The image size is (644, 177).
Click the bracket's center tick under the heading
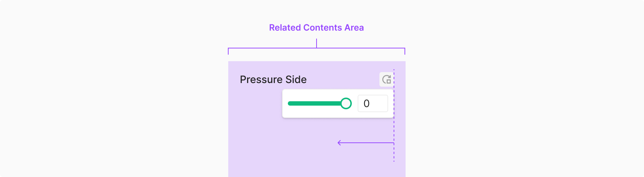point(317,43)
